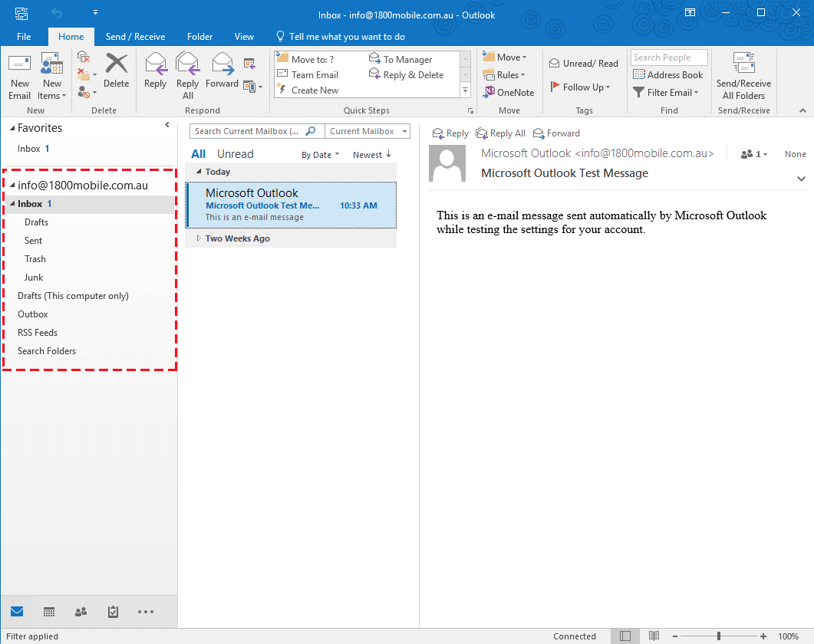
Task: Open the File tab
Action: pos(24,37)
